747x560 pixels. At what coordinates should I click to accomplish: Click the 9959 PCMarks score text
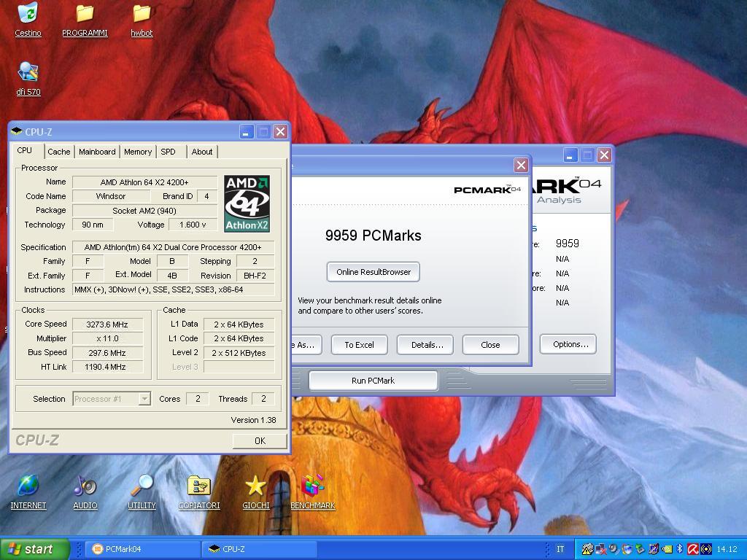point(373,236)
